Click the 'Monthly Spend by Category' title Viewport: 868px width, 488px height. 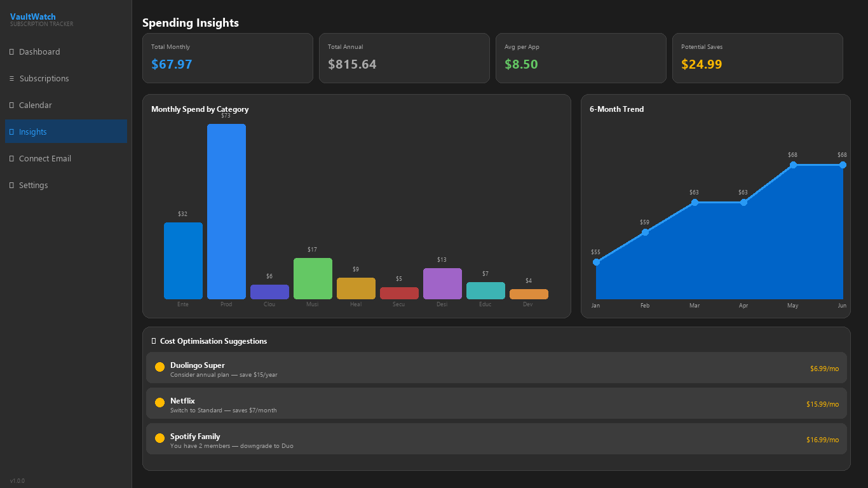(200, 109)
